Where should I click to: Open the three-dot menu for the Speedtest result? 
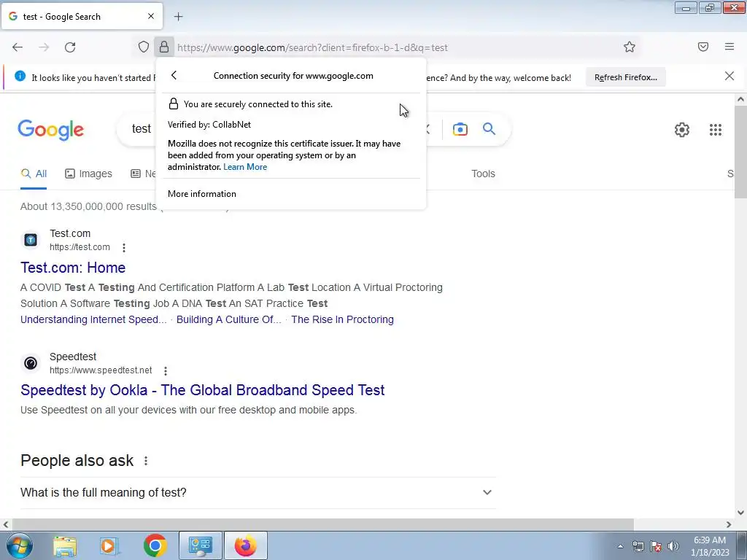click(166, 370)
